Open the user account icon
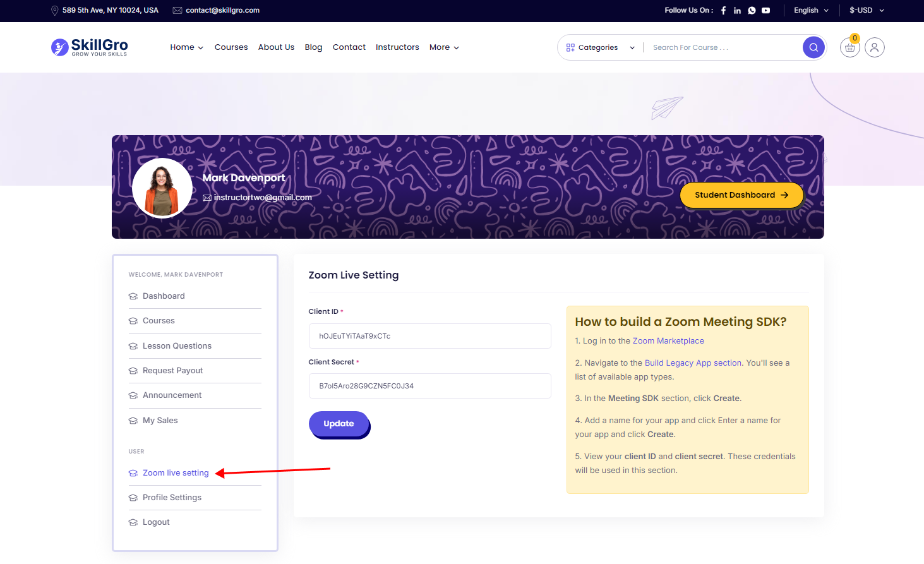Viewport: 924px width, 564px height. 875,47
